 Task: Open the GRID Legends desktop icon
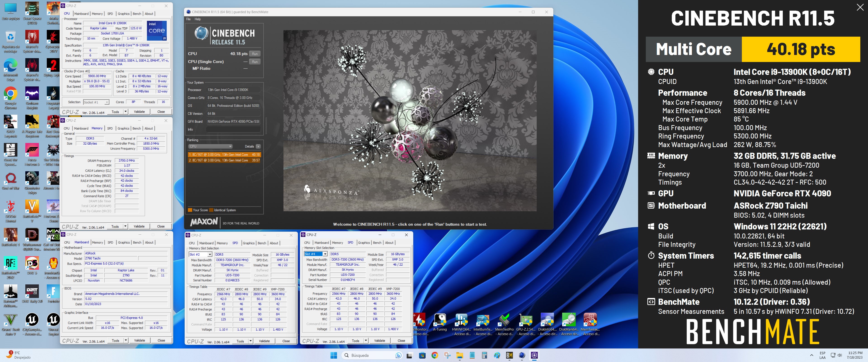tap(10, 126)
